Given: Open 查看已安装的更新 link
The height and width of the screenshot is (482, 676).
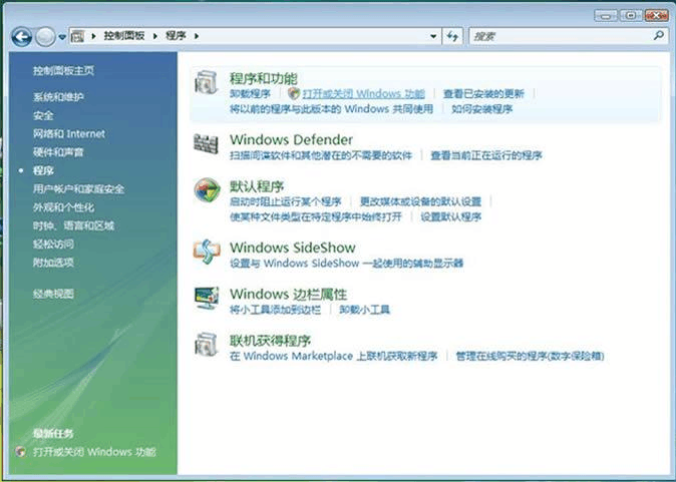Looking at the screenshot, I should tap(482, 93).
